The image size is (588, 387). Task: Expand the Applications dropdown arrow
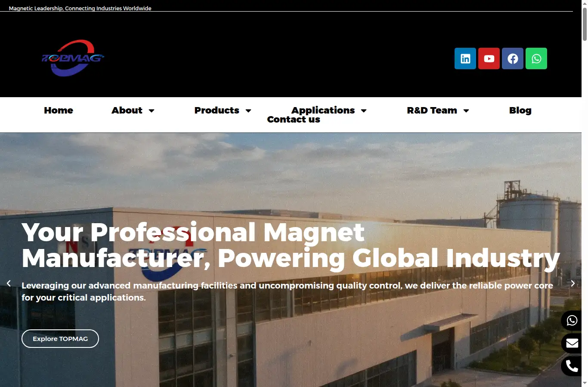(x=364, y=111)
